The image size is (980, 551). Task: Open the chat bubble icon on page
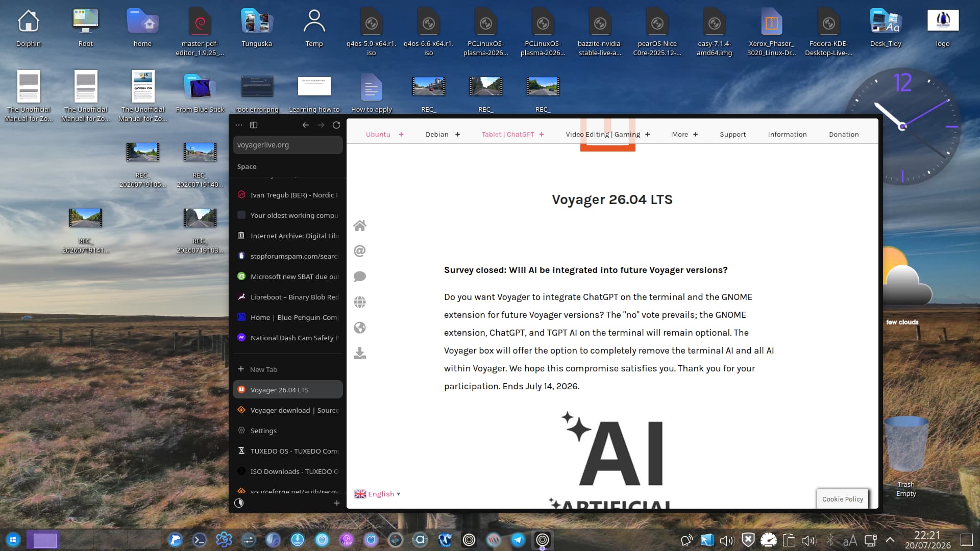coord(360,277)
